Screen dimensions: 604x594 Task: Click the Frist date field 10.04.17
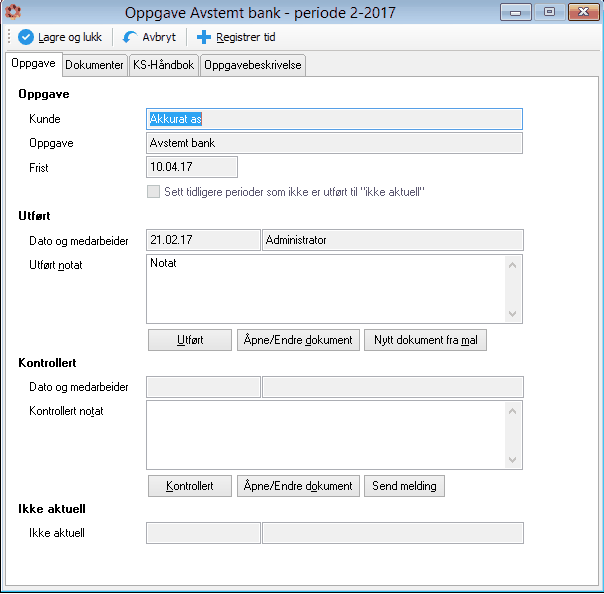tap(192, 167)
